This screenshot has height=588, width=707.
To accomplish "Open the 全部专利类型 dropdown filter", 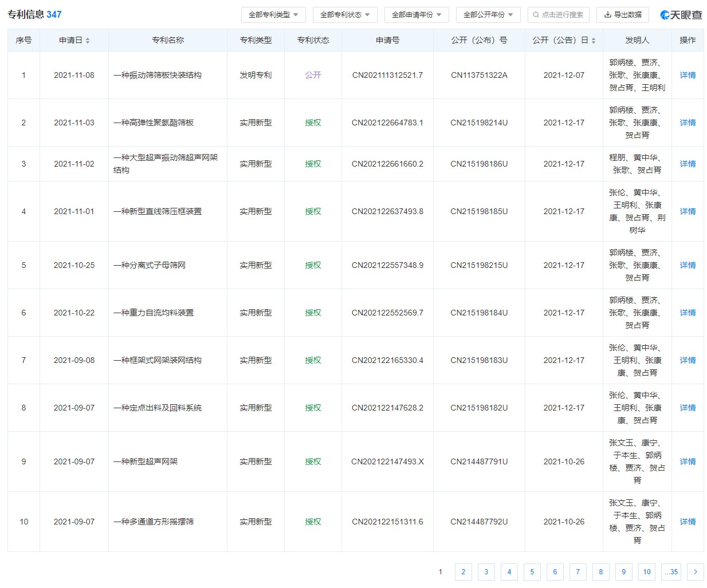I will click(x=273, y=15).
